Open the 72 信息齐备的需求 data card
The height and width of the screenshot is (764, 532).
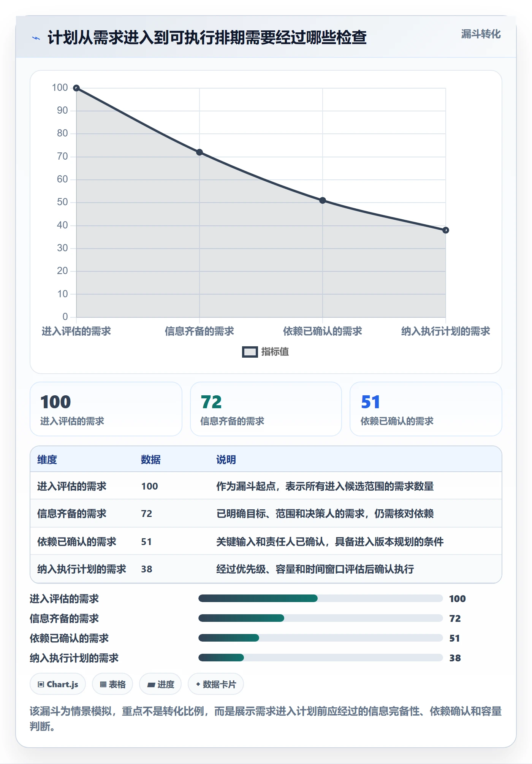[266, 409]
